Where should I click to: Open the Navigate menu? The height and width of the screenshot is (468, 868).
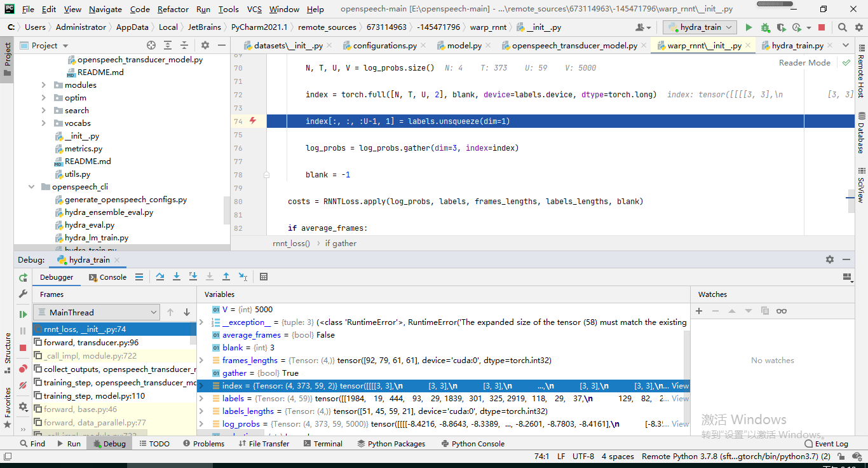[x=105, y=9]
